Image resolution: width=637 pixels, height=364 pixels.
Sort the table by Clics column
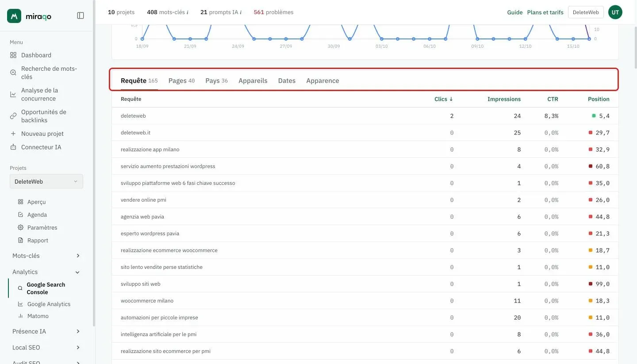[x=444, y=99]
